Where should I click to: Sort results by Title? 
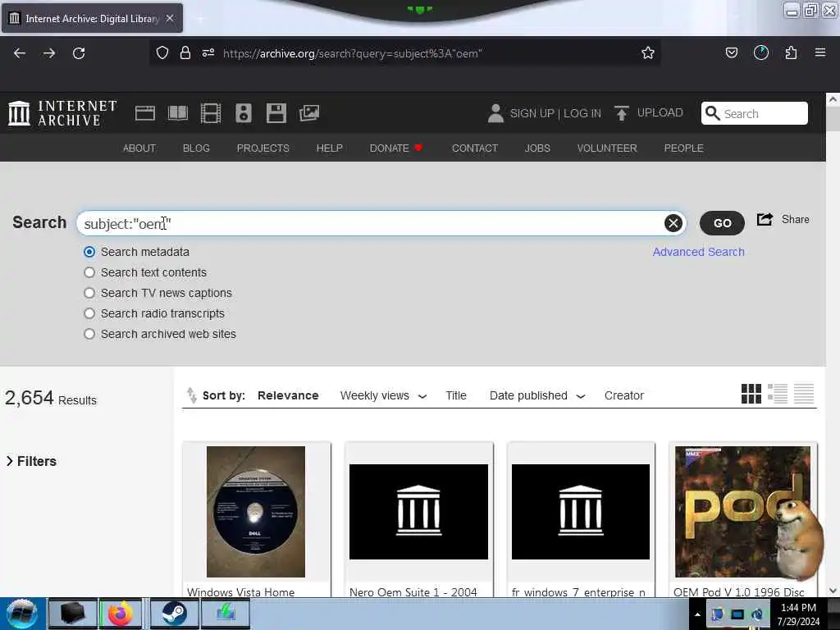coord(456,395)
